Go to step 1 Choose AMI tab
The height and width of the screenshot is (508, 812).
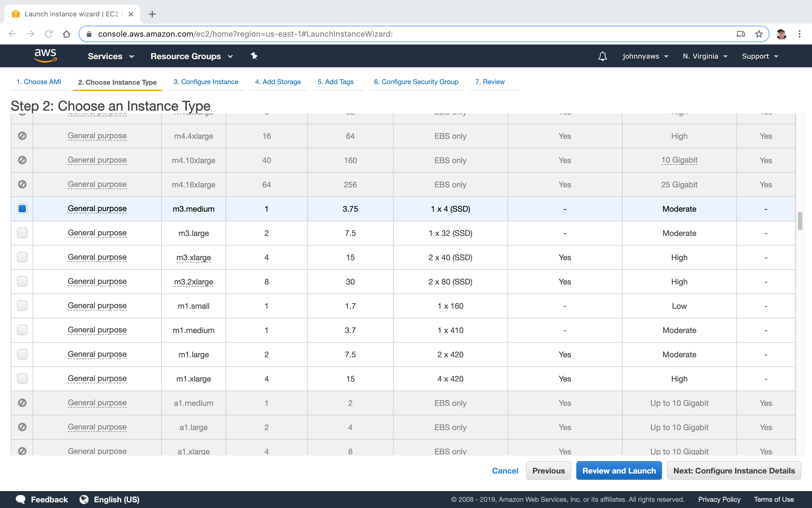coord(39,82)
